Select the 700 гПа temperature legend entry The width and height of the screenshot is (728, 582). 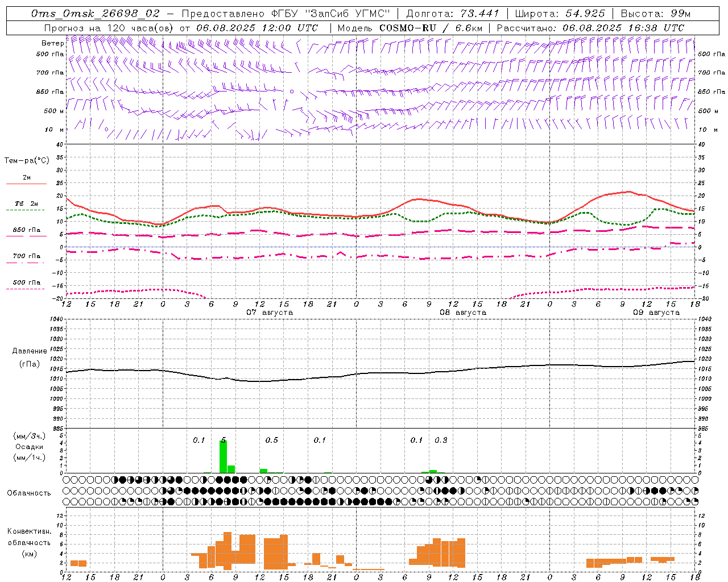pyautogui.click(x=26, y=256)
